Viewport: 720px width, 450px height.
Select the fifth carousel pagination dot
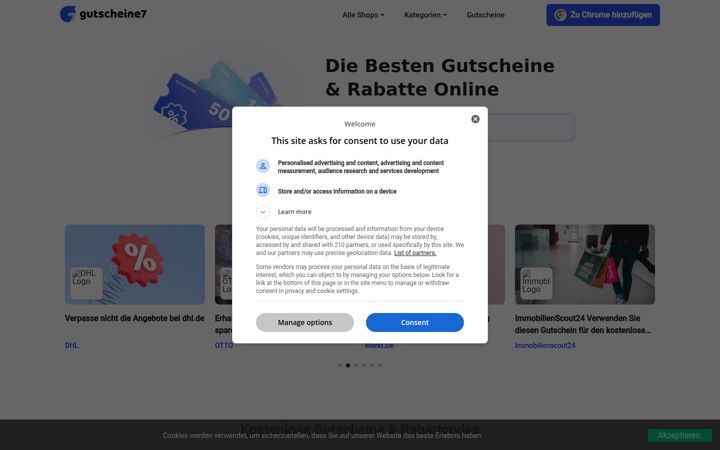pos(372,366)
